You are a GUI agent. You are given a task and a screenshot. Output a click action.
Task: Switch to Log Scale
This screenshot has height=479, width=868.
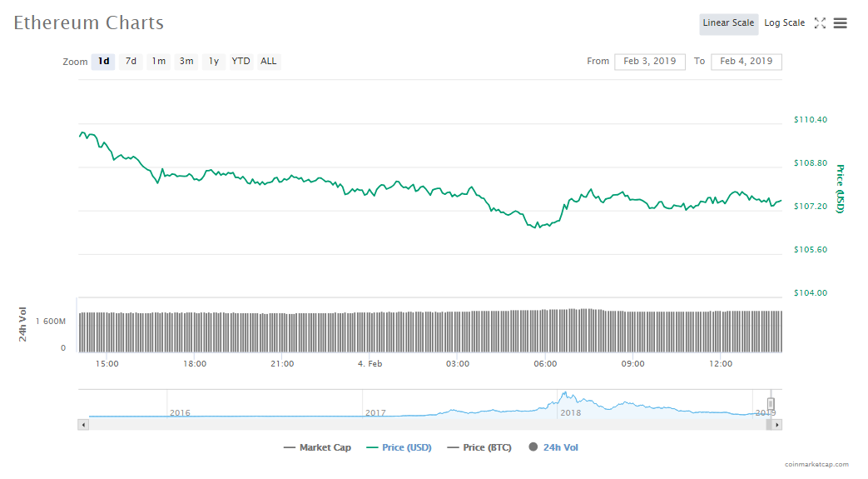784,23
